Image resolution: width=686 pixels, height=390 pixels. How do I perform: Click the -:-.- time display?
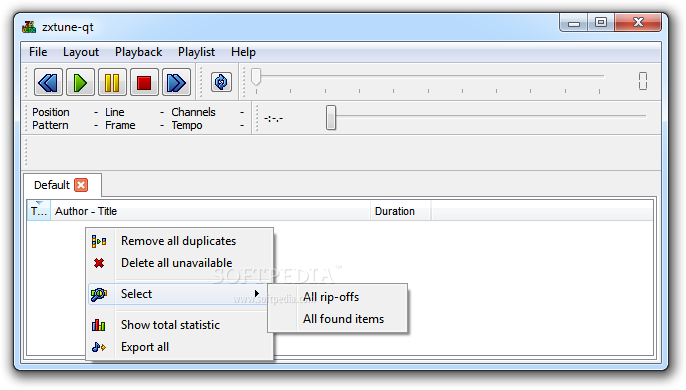coord(274,119)
